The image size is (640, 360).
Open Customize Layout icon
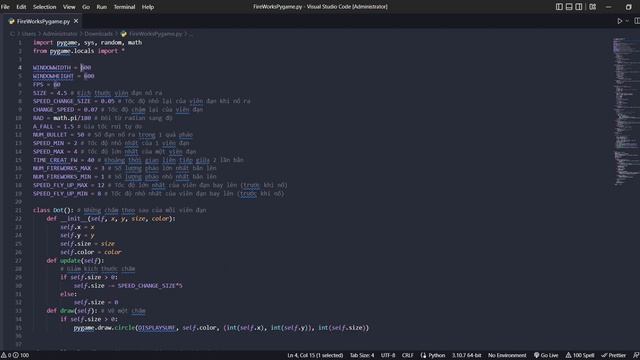(593, 7)
